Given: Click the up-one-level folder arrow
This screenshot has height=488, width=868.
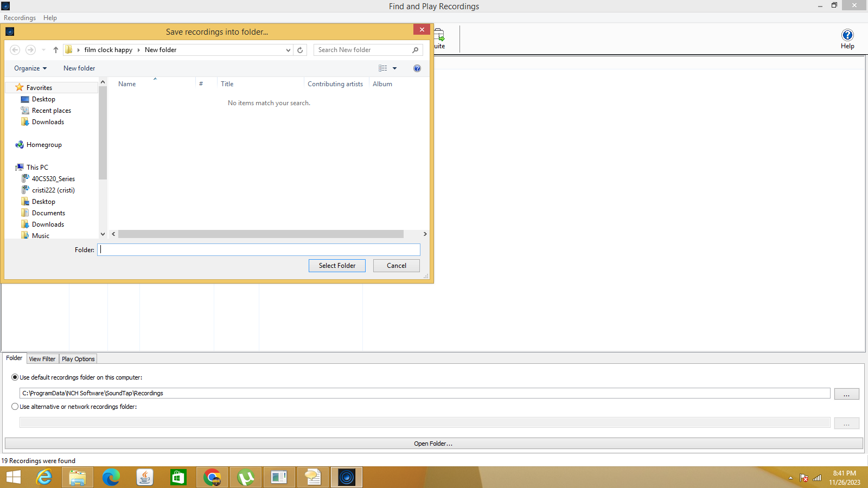Looking at the screenshot, I should pos(55,49).
